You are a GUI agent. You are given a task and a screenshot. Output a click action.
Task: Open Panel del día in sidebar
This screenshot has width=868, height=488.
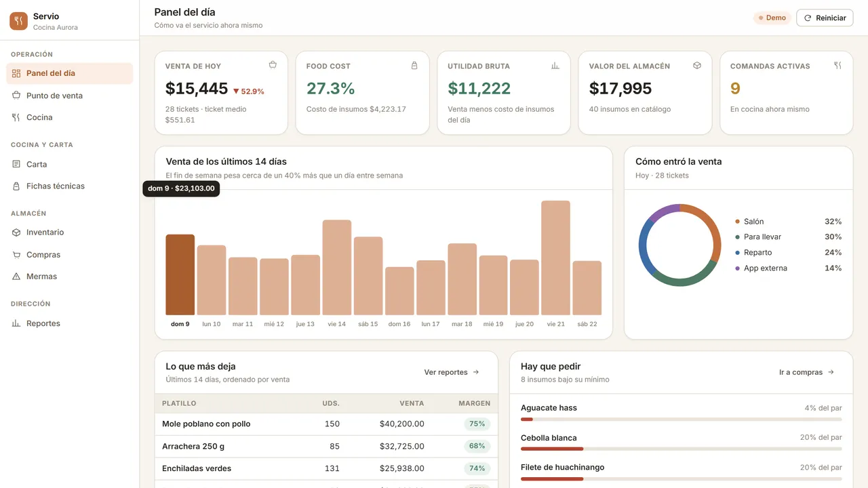[x=70, y=73]
